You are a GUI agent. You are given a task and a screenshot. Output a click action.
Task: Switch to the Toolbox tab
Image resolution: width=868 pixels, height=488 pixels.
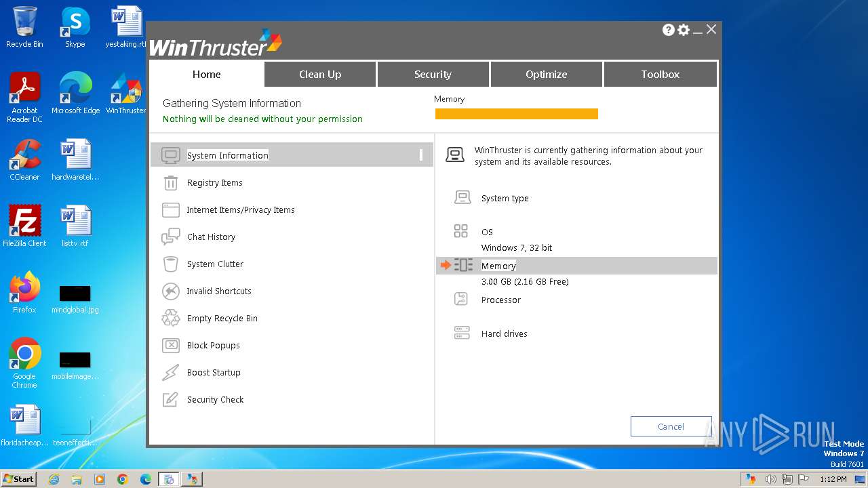click(660, 75)
